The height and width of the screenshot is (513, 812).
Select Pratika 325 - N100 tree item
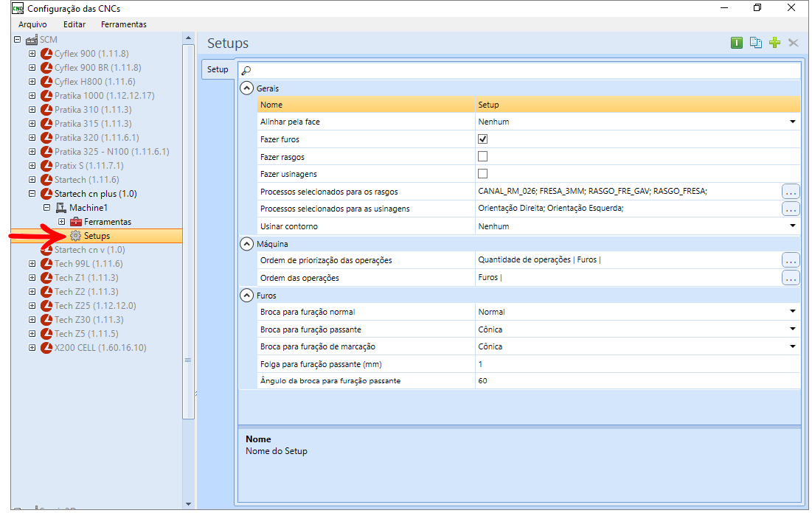pos(112,152)
